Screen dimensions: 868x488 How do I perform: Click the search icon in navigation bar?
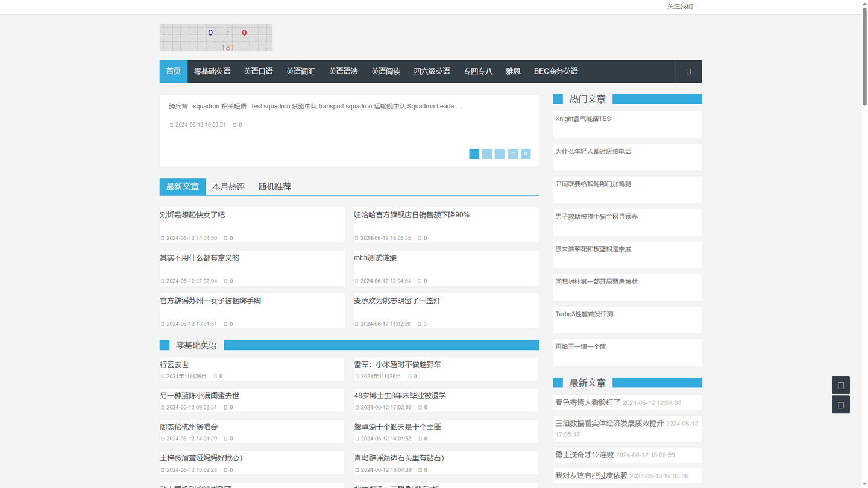pyautogui.click(x=688, y=71)
